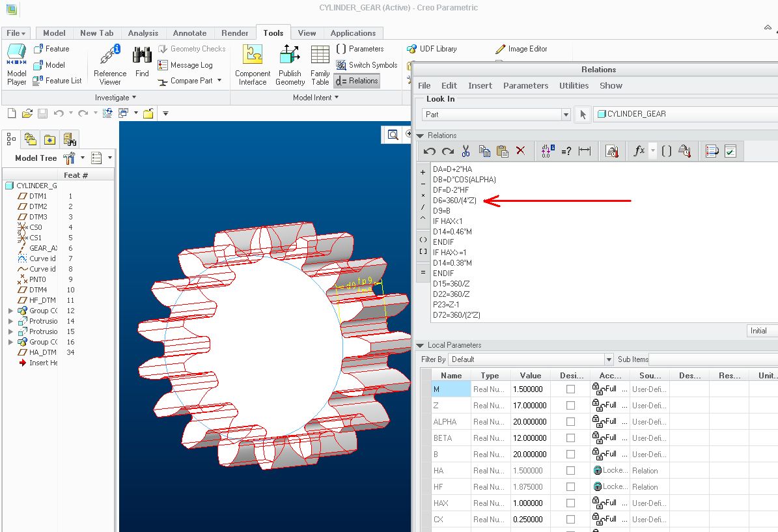Check the Designate box for BETA

[570, 438]
